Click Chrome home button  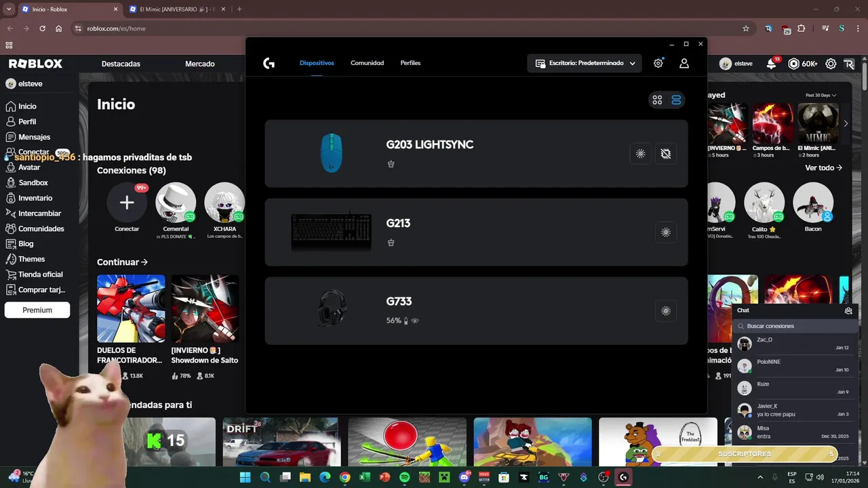[59, 28]
